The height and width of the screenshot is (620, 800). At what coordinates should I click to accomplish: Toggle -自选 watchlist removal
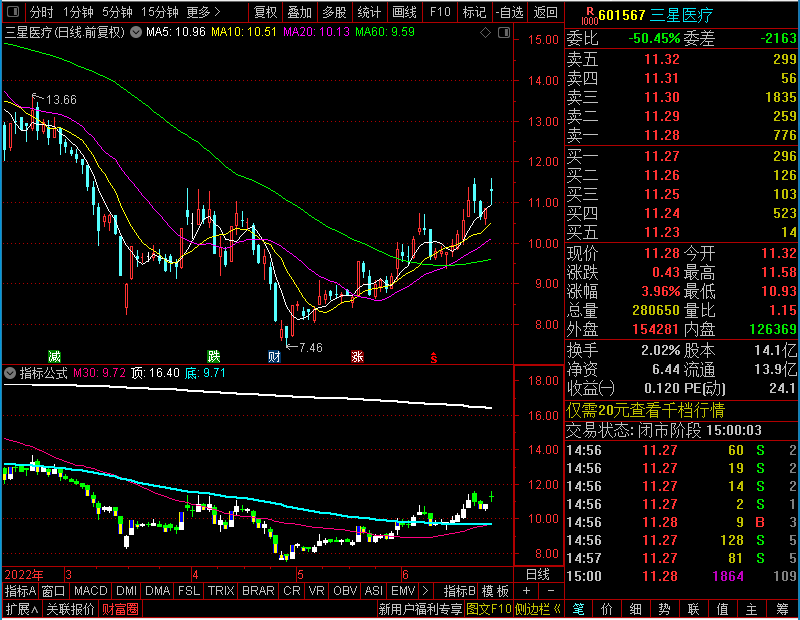510,12
